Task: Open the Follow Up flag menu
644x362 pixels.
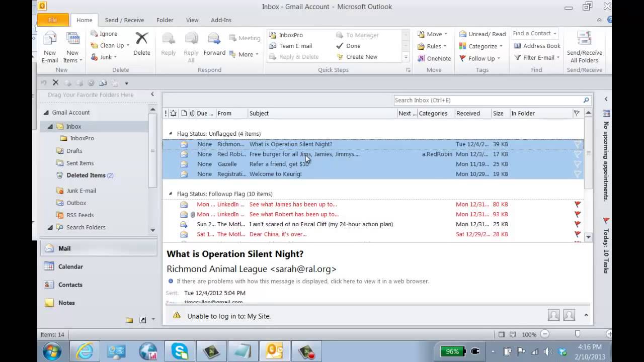Action: (479, 58)
